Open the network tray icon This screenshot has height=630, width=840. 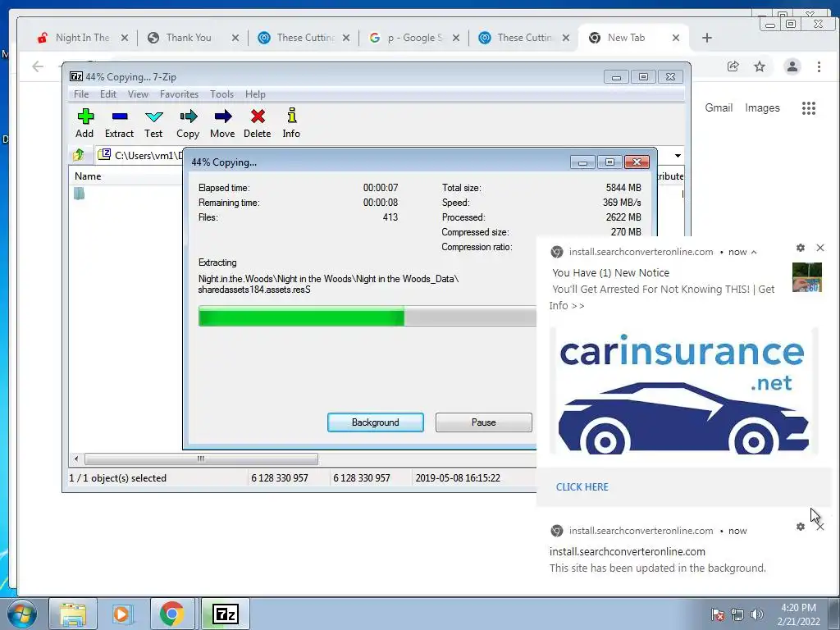pos(737,614)
